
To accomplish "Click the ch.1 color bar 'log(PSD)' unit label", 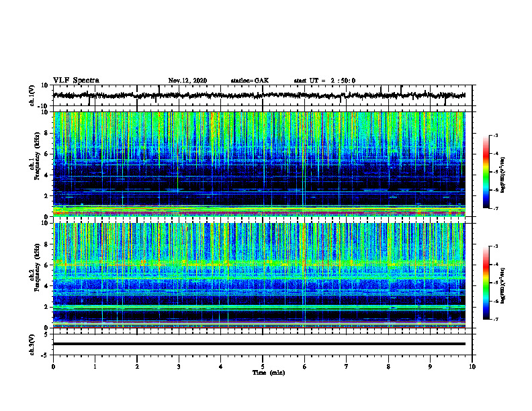I will pos(503,175).
